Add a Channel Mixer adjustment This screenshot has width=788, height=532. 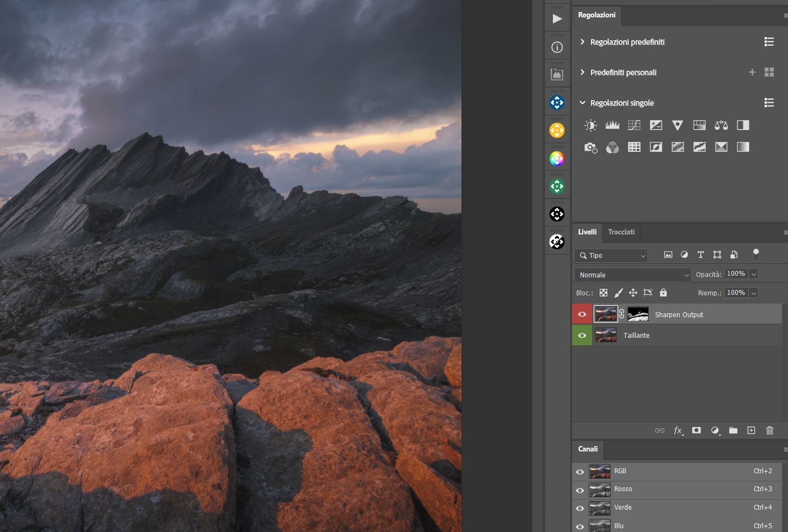pyautogui.click(x=612, y=147)
